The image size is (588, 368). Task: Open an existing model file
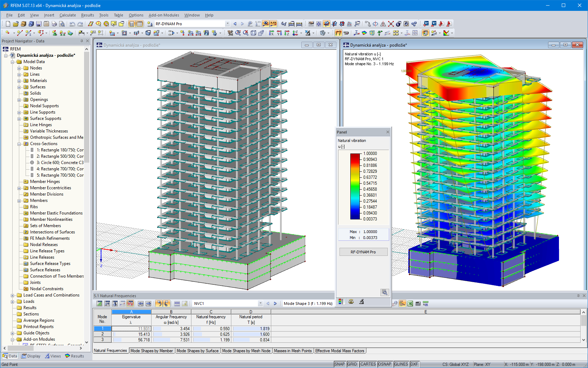coord(15,24)
